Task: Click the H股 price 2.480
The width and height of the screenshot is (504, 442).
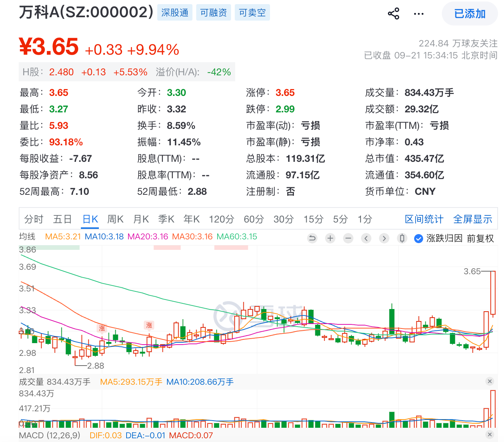Action: click(61, 72)
